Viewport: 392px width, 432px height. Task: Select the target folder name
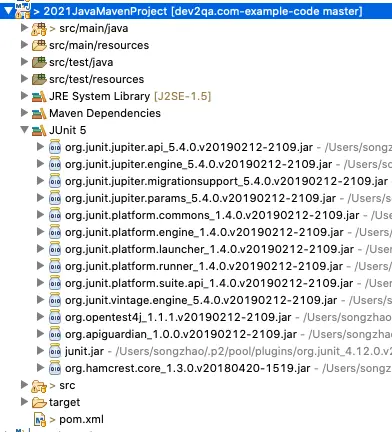[x=64, y=403]
